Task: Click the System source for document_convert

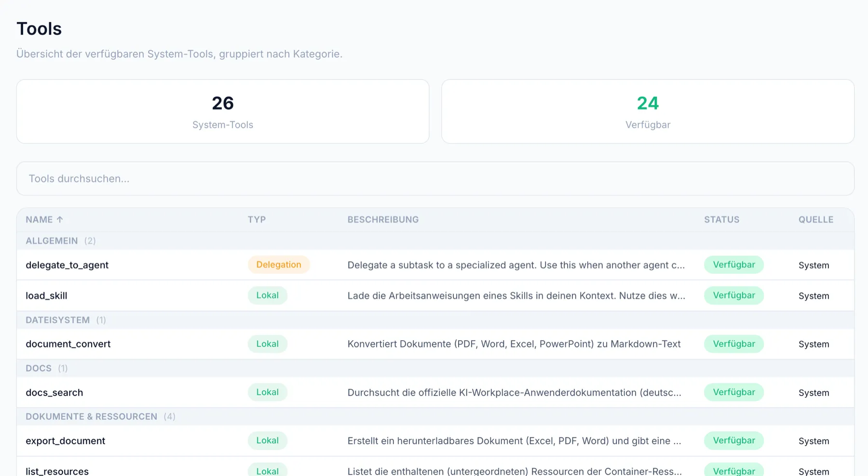Action: pyautogui.click(x=814, y=344)
